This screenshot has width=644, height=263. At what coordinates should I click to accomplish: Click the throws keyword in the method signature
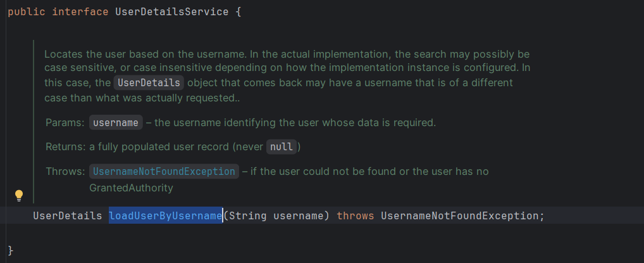[356, 216]
